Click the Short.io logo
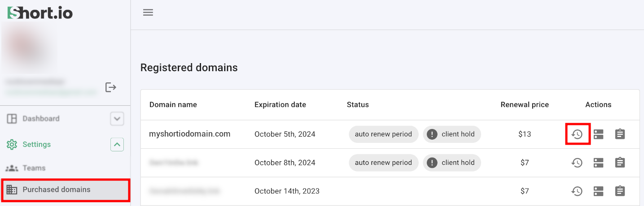 (40, 13)
